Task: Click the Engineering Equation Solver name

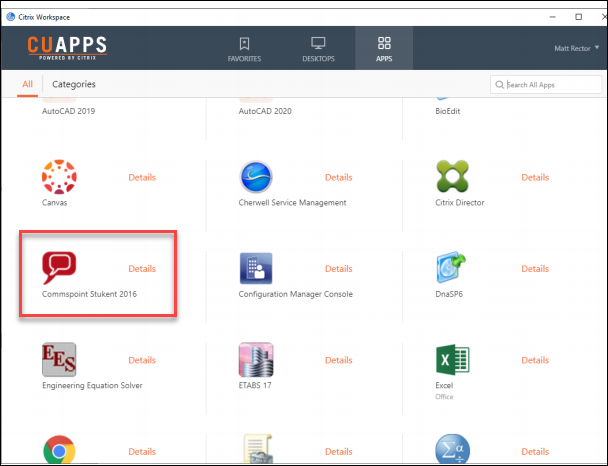Action: click(x=92, y=385)
